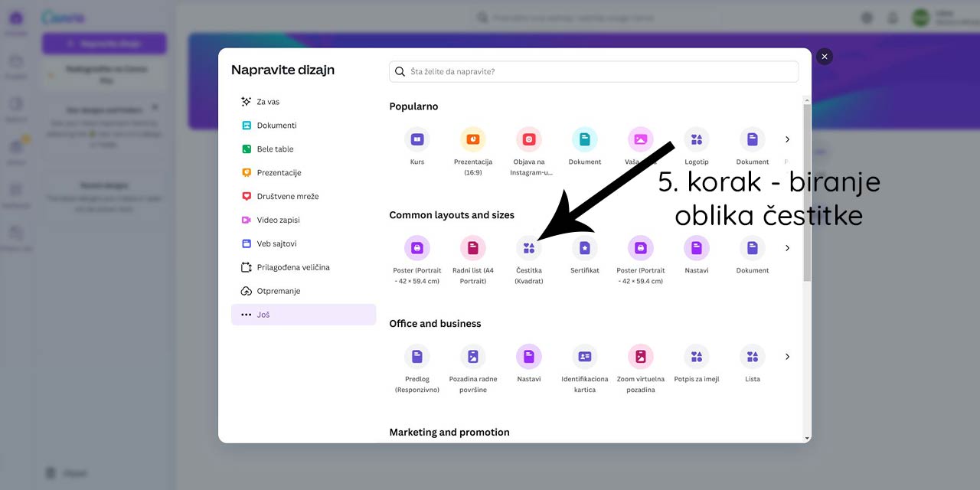The height and width of the screenshot is (490, 980).
Task: Select the Radni list (A4 Portrait) layout
Action: tap(472, 248)
